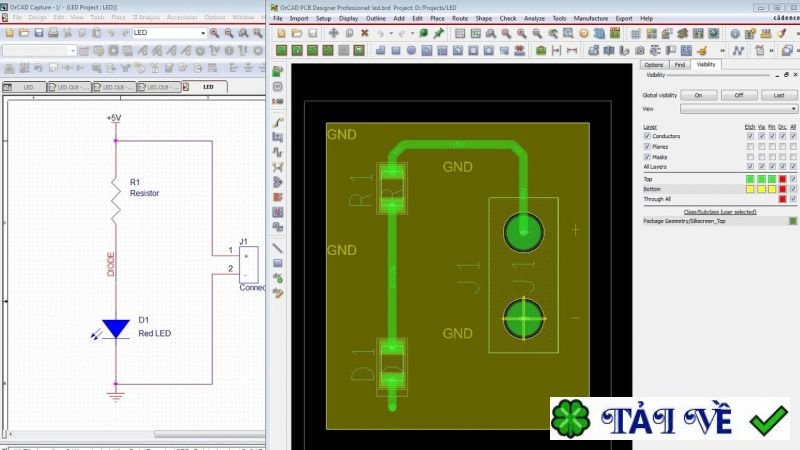
Task: Click Cut scissors icon in OrCAD Capture
Action: tap(67, 33)
